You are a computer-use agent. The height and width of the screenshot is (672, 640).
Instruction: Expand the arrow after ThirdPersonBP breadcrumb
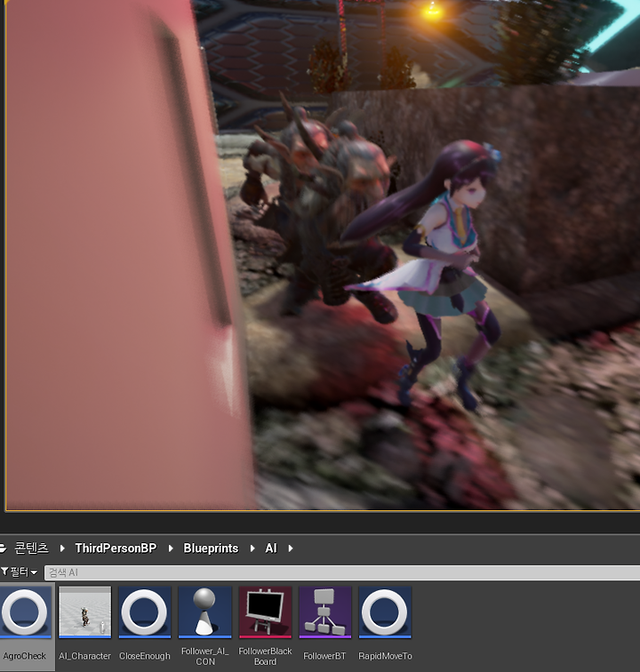171,548
